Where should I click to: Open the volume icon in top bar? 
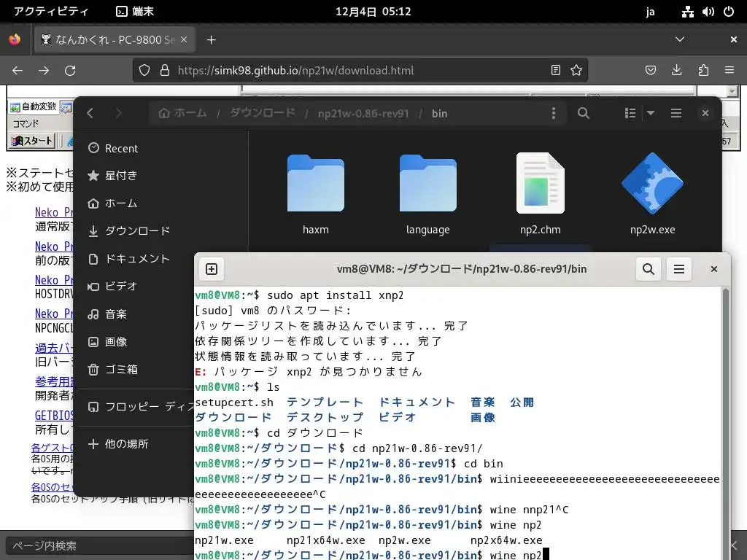(708, 12)
